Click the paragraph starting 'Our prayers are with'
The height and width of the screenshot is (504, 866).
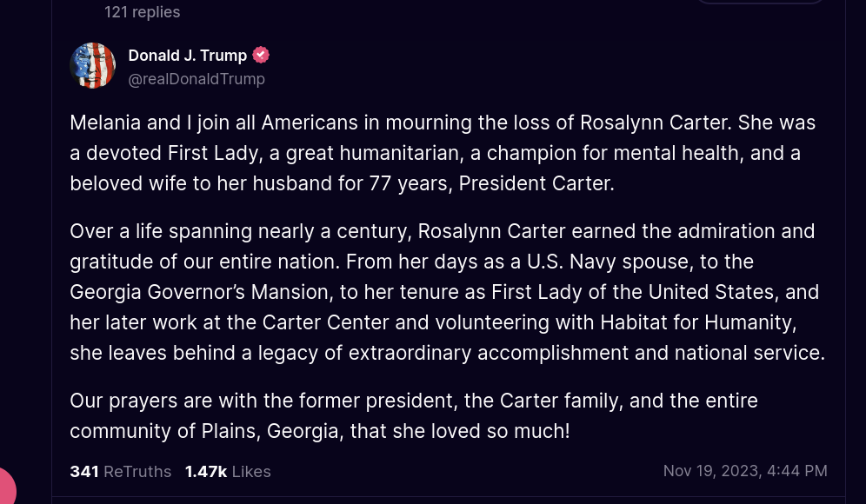coord(414,415)
